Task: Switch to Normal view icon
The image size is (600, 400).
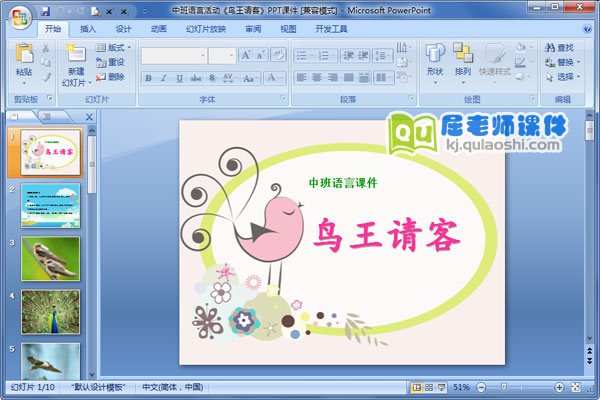Action: click(x=416, y=387)
